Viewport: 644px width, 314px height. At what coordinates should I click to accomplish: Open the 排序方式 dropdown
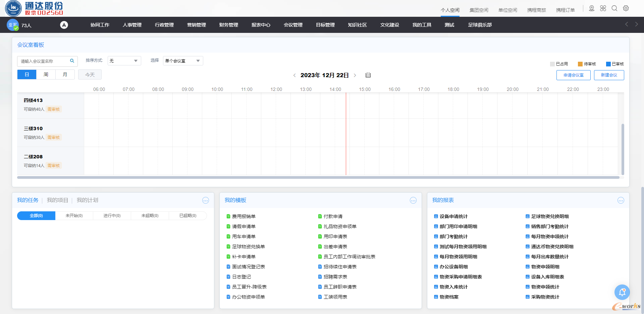[124, 61]
